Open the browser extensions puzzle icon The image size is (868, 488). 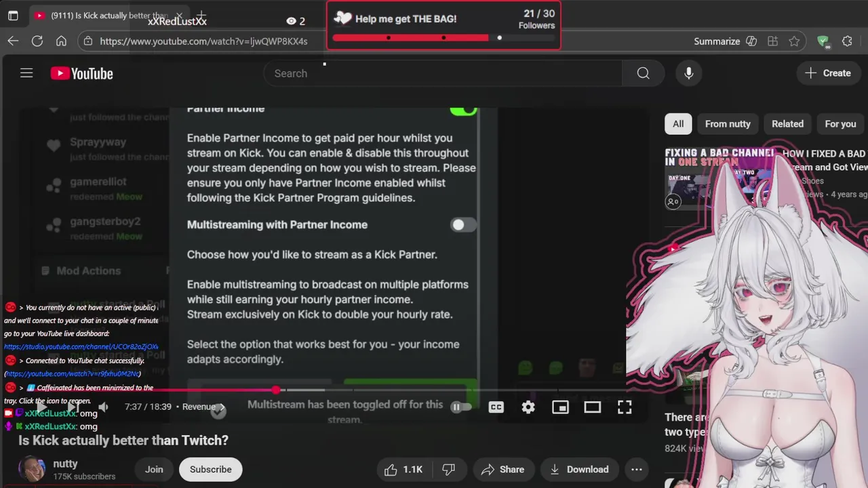847,41
